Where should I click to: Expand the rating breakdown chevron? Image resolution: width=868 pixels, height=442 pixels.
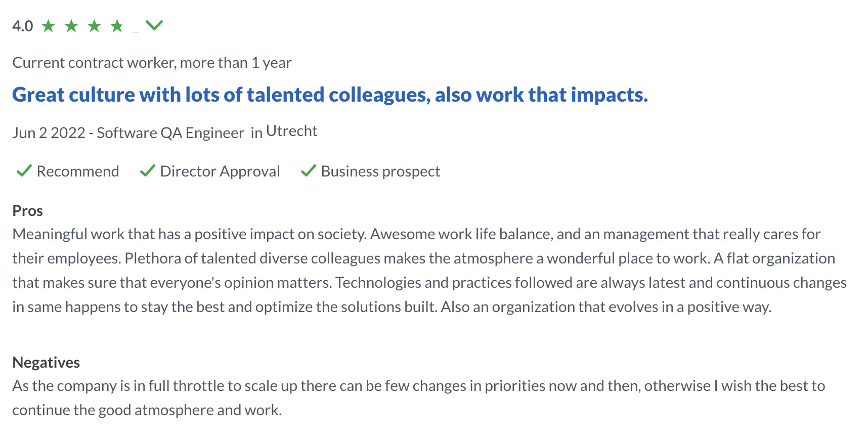[154, 25]
